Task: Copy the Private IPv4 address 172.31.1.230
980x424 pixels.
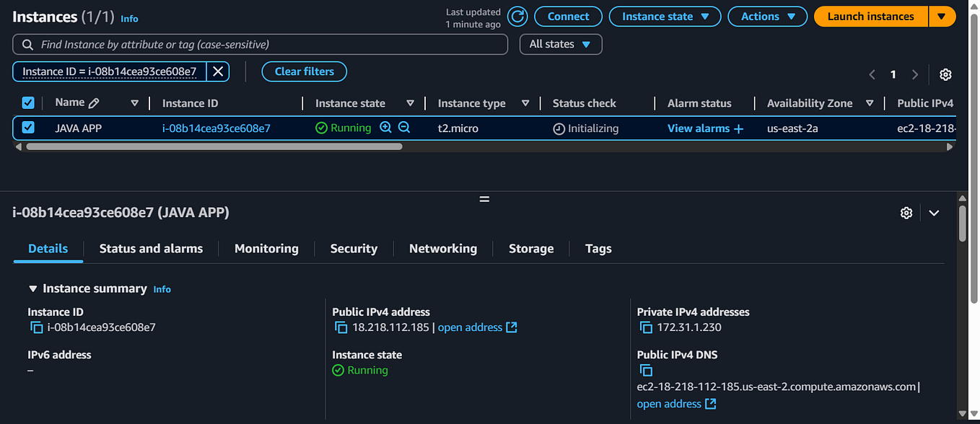Action: pos(646,327)
